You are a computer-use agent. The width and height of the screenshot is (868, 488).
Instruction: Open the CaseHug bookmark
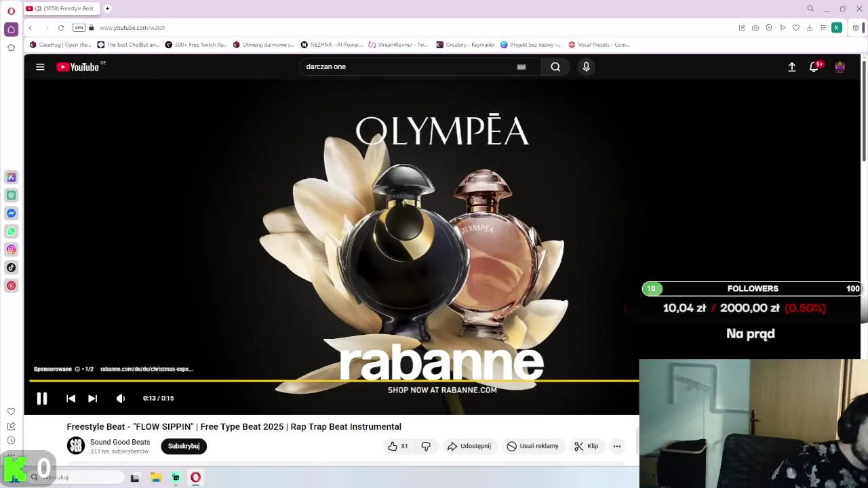[60, 45]
